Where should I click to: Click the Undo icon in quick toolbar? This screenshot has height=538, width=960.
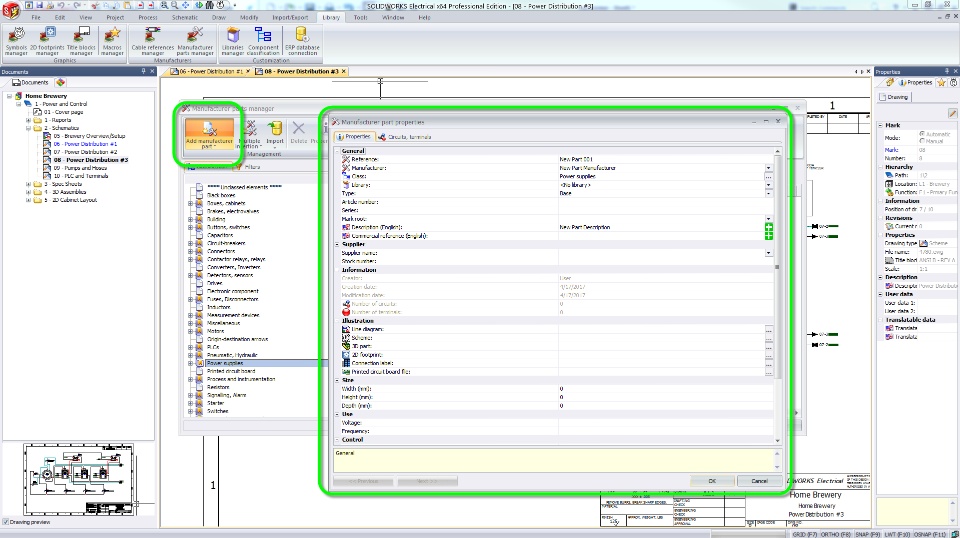click(61, 5)
